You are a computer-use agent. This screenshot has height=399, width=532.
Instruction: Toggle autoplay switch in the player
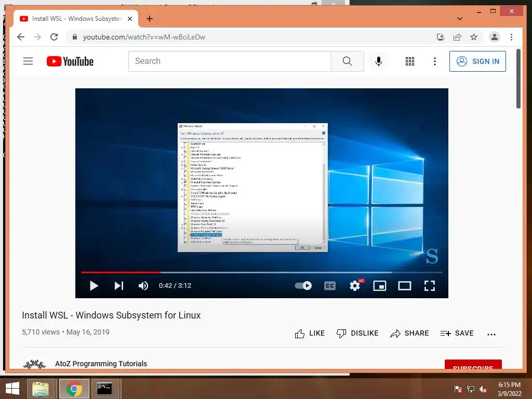tap(303, 286)
